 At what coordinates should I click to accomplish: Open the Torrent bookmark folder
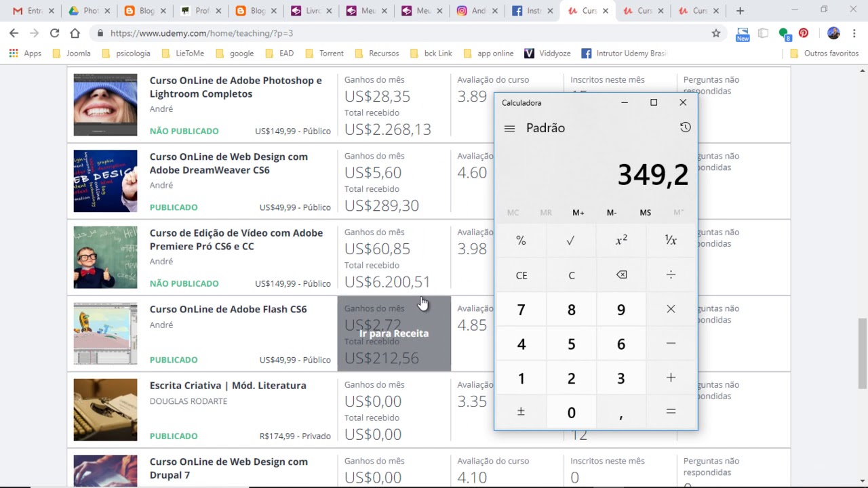(x=324, y=54)
